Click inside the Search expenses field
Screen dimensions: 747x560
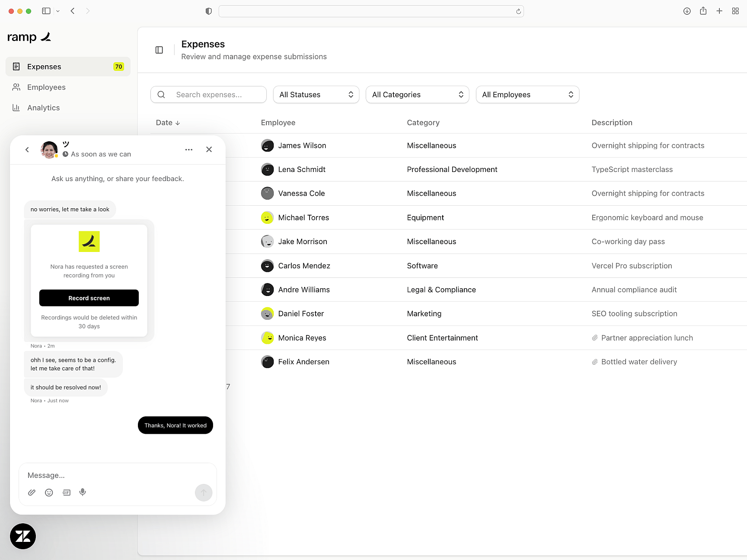208,94
